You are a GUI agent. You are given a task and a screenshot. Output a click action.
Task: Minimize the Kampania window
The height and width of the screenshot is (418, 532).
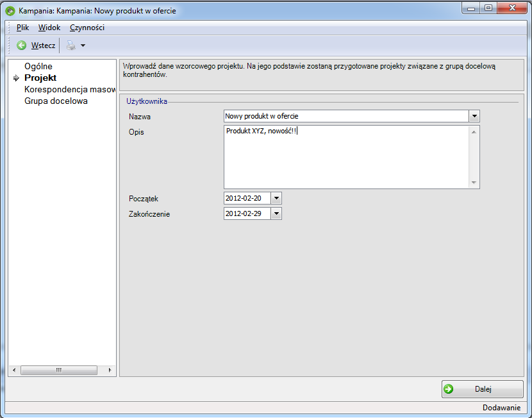(471, 8)
